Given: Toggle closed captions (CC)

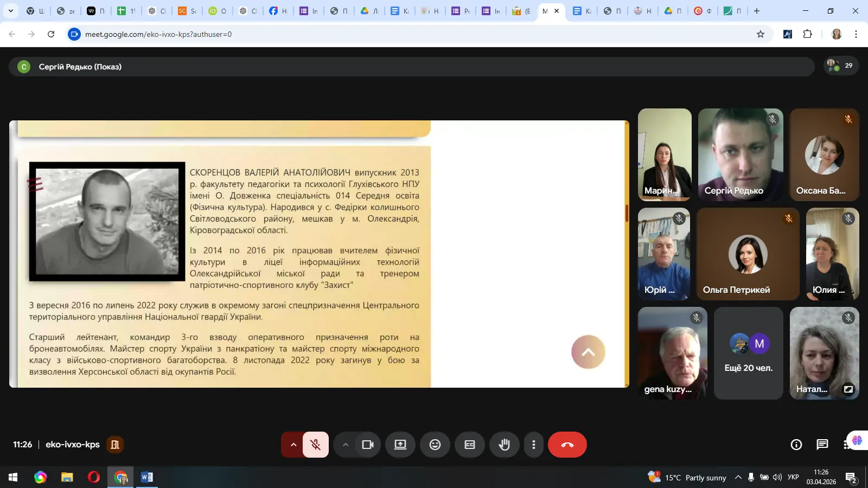Looking at the screenshot, I should [x=470, y=445].
